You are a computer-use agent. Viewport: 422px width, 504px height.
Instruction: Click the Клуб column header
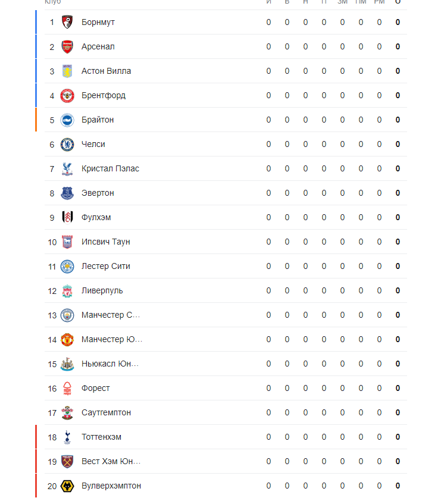[53, 2]
